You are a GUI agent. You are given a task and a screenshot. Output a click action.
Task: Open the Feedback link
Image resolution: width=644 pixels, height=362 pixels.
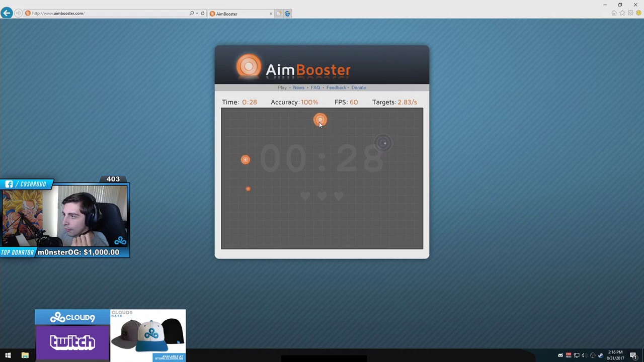336,87
